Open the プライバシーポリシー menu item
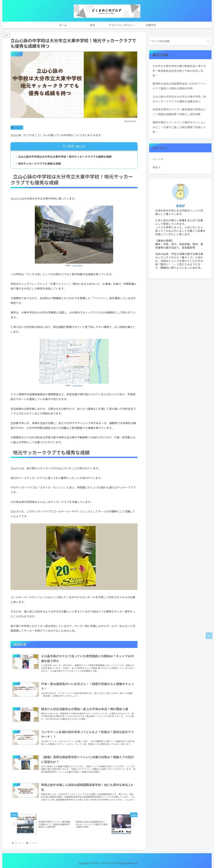The width and height of the screenshot is (214, 868). click(x=121, y=25)
